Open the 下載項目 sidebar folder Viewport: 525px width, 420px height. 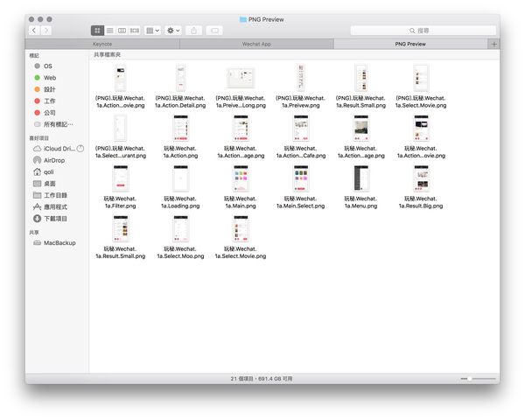point(55,219)
